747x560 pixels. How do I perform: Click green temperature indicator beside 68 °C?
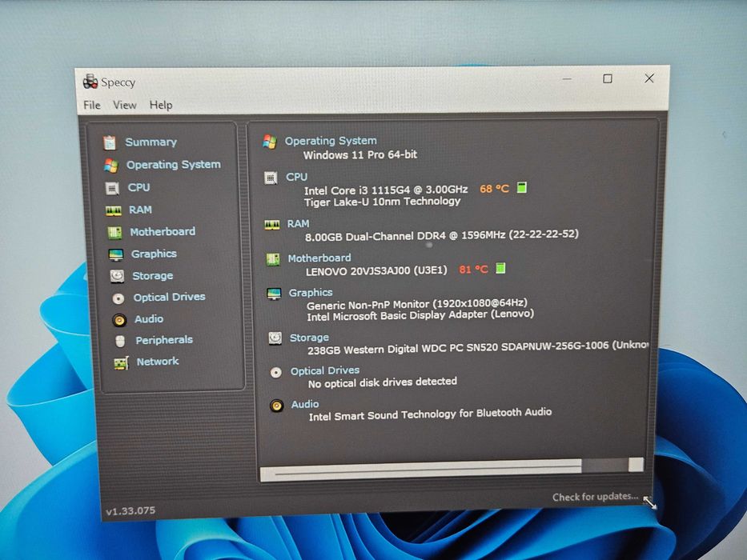pyautogui.click(x=522, y=188)
